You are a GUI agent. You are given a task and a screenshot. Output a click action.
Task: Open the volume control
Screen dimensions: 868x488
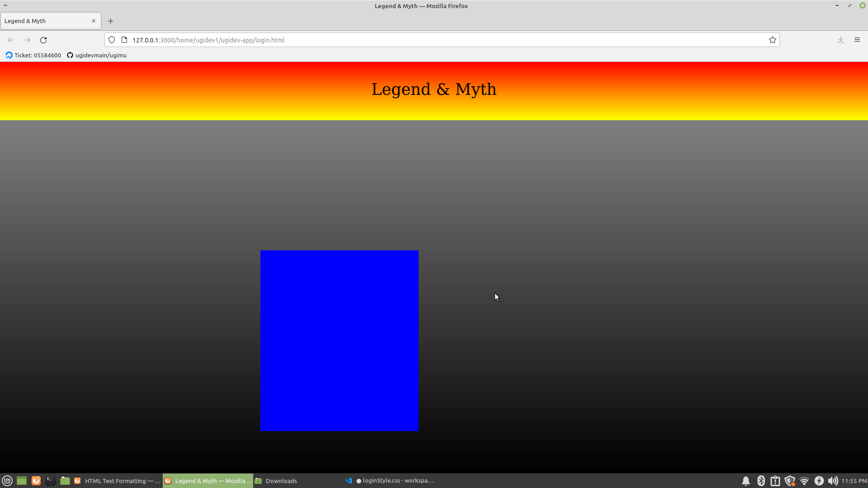833,481
